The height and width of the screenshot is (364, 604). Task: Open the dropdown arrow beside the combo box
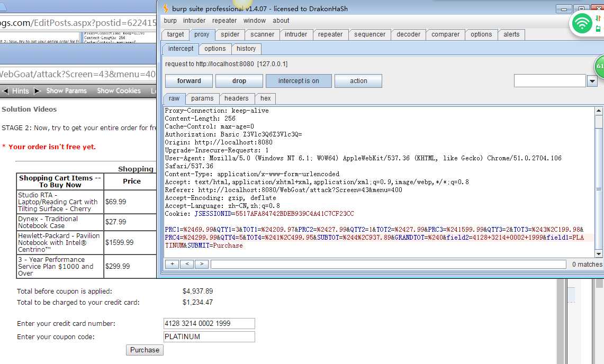tap(592, 81)
